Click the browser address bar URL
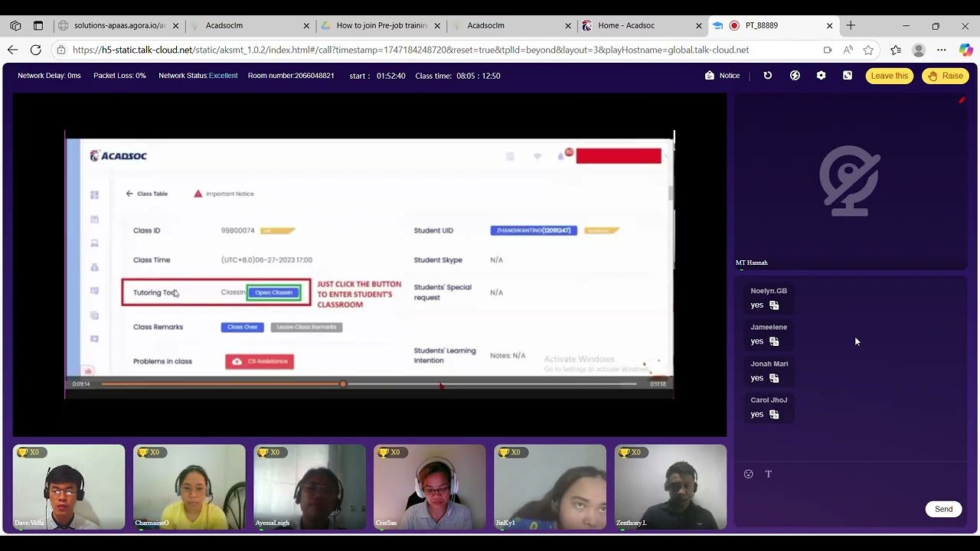 [410, 50]
